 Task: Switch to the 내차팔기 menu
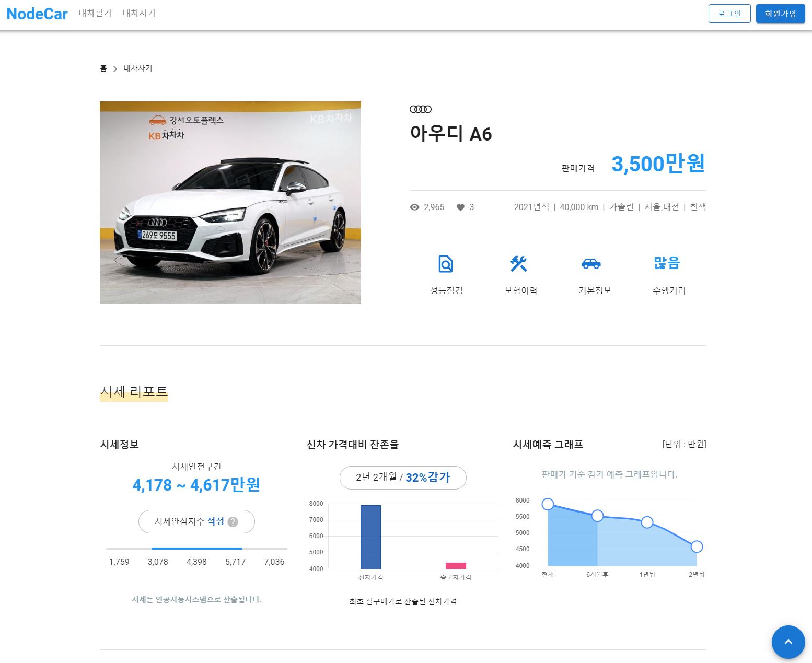point(95,14)
